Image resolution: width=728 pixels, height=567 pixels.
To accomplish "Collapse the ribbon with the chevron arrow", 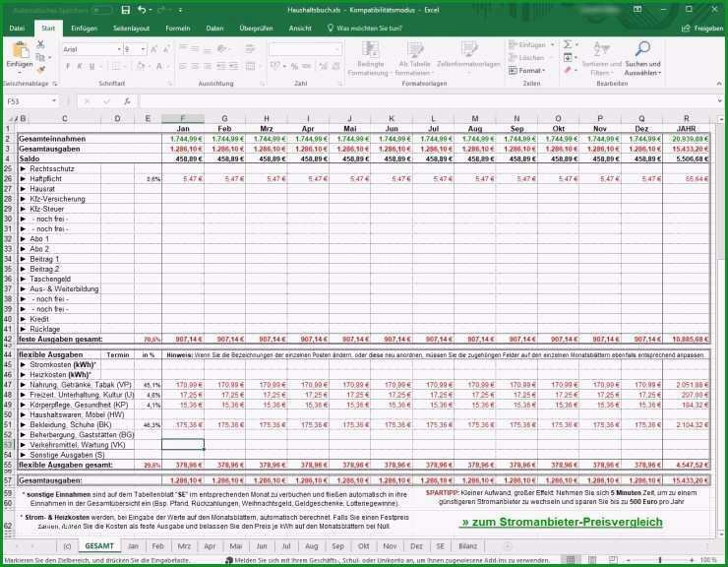I will [x=719, y=84].
